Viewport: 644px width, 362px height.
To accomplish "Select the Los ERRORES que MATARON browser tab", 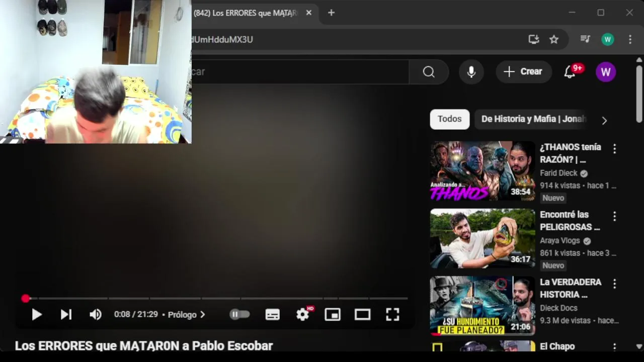I will click(246, 13).
